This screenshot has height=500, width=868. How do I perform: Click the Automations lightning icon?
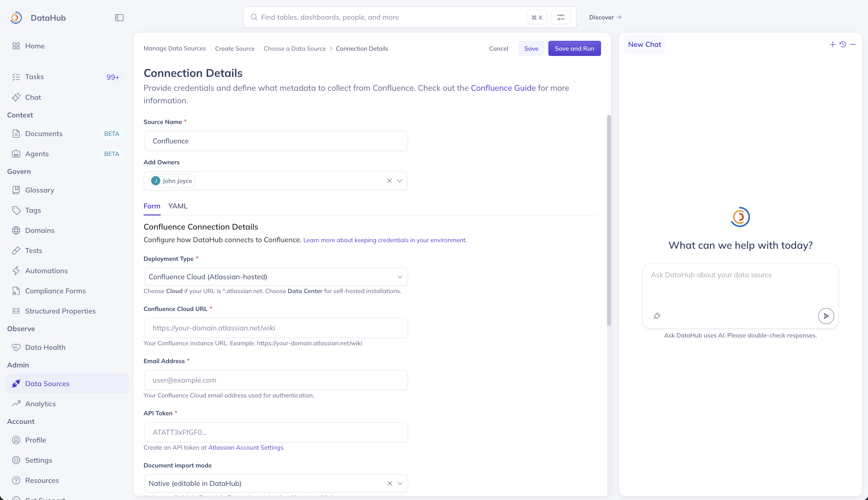tap(16, 271)
